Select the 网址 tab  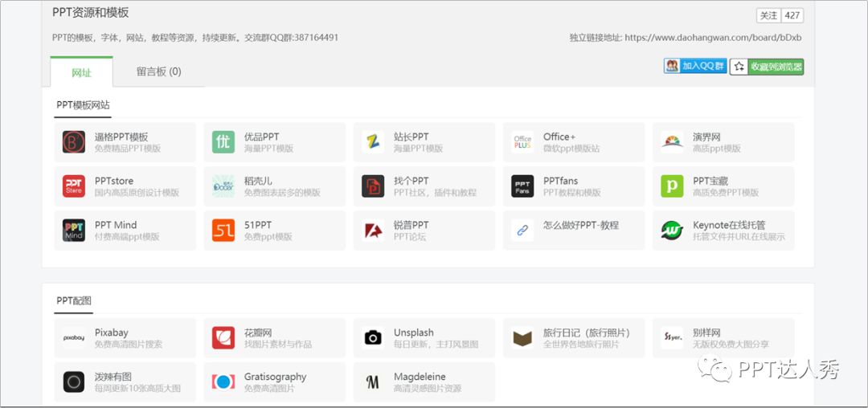pyautogui.click(x=81, y=71)
